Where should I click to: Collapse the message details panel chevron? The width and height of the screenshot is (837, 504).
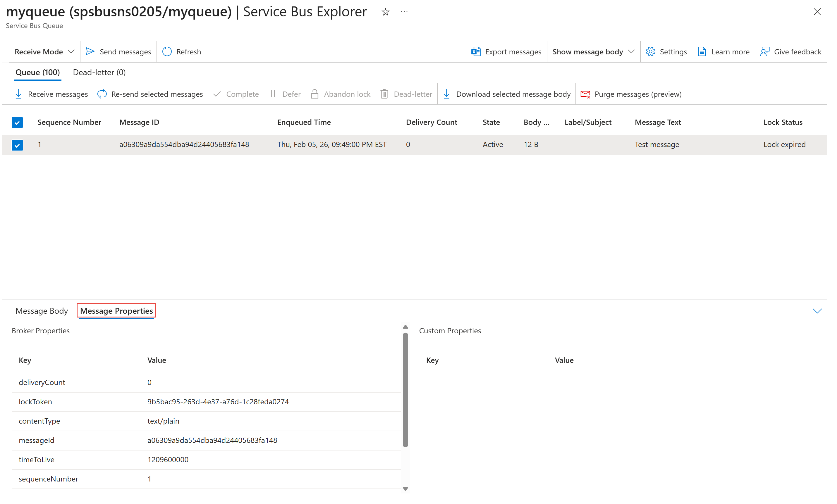(817, 311)
